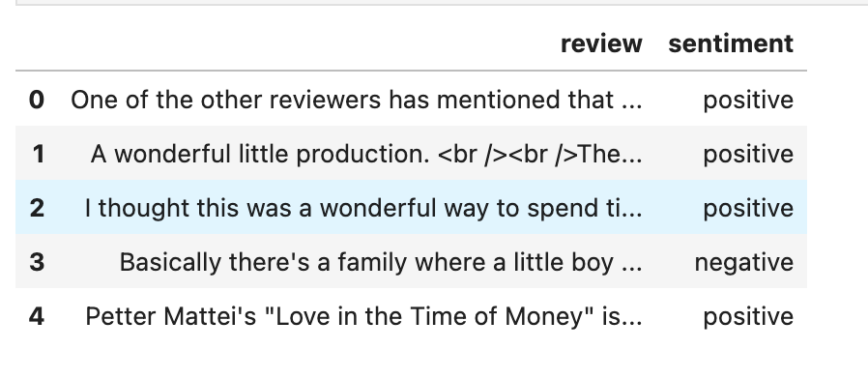Viewport: 868px width, 379px height.
Task: Click review starting 'One of the other reviewers'
Action: coord(357,100)
